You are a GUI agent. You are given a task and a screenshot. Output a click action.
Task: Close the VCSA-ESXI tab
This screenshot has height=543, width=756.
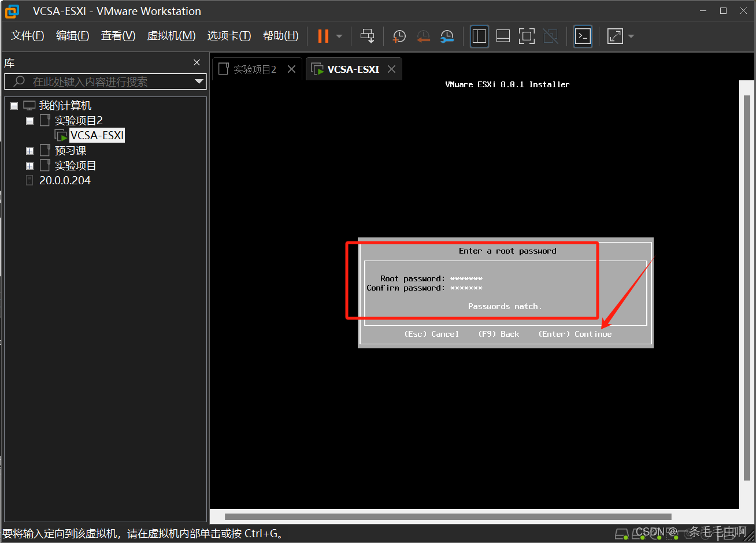tap(392, 69)
